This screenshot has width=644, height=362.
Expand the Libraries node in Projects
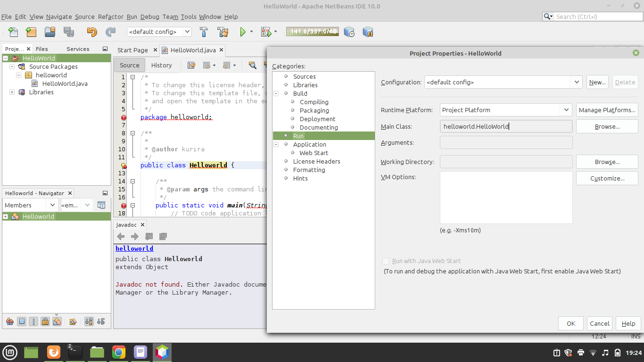[x=12, y=92]
